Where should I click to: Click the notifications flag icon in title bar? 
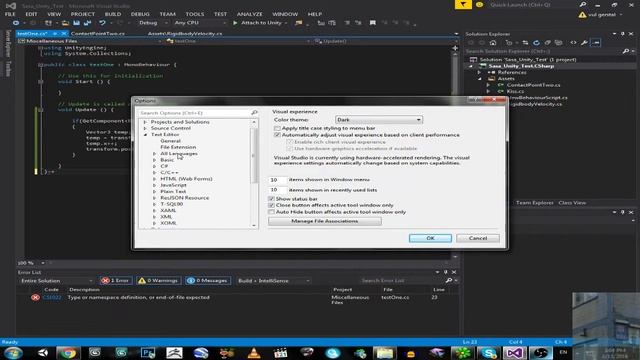click(x=463, y=4)
